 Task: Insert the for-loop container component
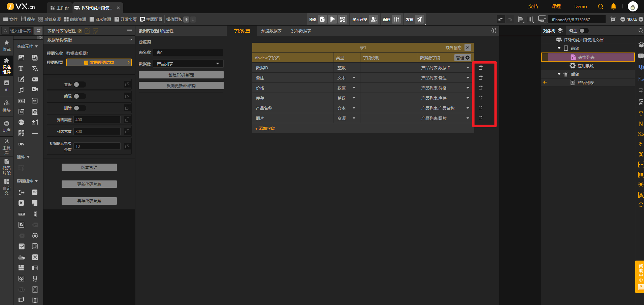(x=35, y=192)
